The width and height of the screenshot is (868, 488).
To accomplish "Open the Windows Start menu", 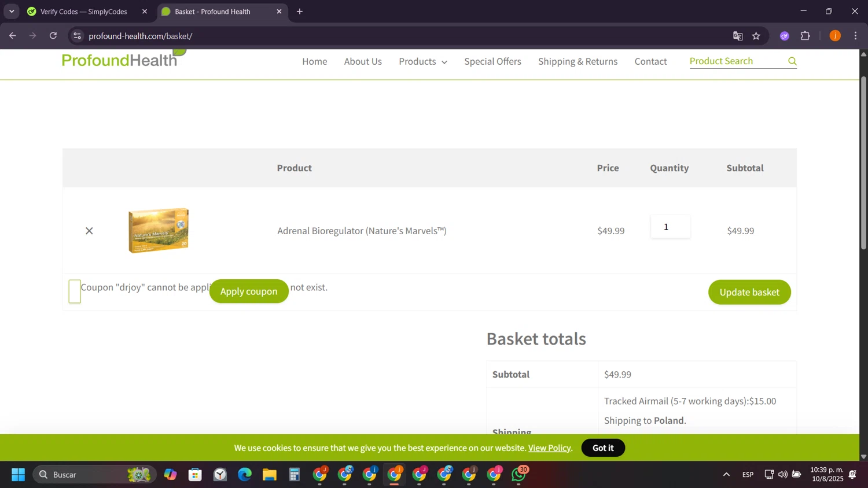I will [18, 475].
